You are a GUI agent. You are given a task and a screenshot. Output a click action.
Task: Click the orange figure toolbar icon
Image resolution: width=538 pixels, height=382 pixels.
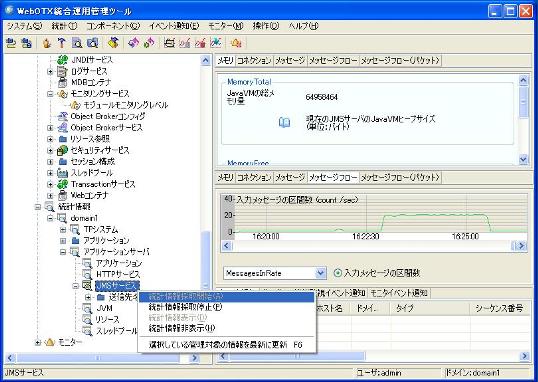47,43
